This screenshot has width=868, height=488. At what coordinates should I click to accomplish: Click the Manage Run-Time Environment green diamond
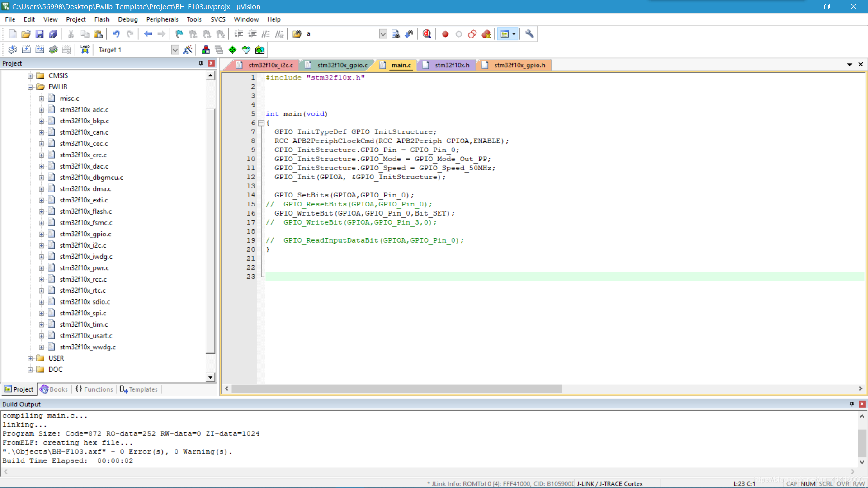coord(233,50)
